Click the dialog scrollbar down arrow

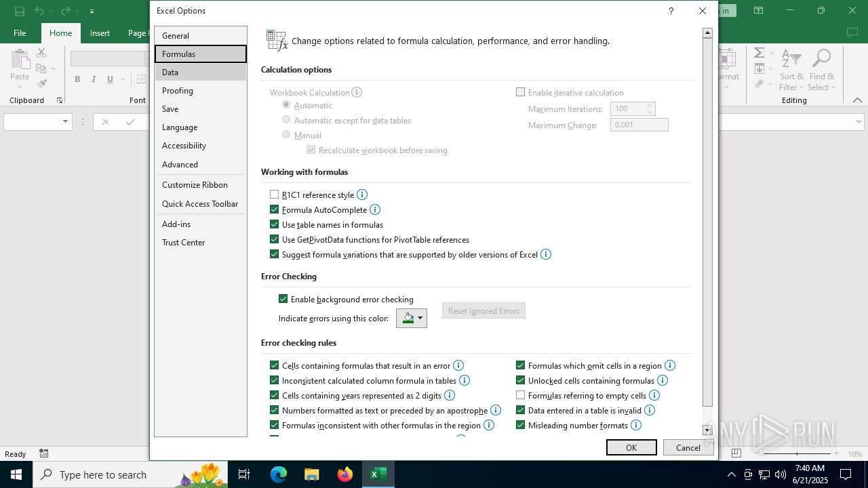pyautogui.click(x=707, y=430)
